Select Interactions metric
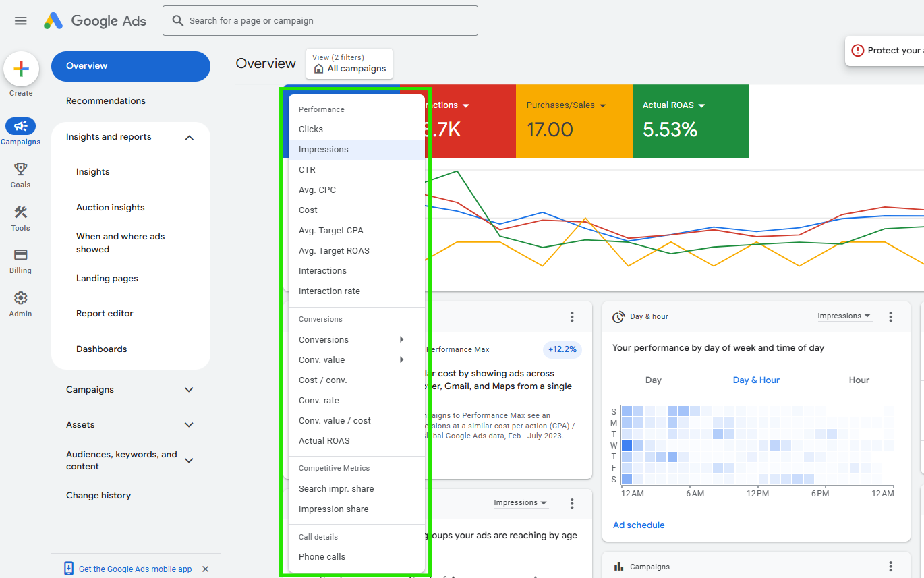924x578 pixels. pos(357,271)
